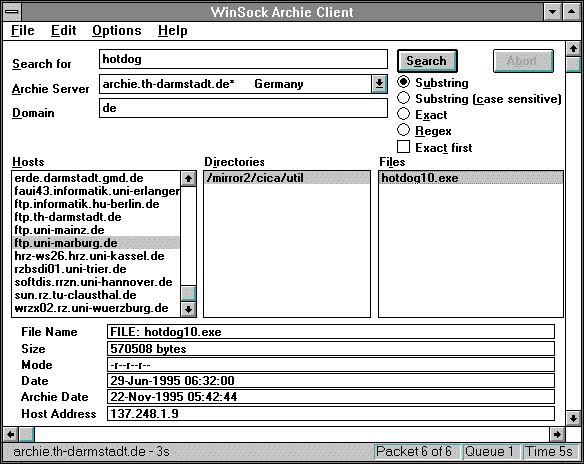The image size is (584, 464).
Task: Select host wrzx02.rz.uni-wuerzburg.de
Action: pos(96,308)
